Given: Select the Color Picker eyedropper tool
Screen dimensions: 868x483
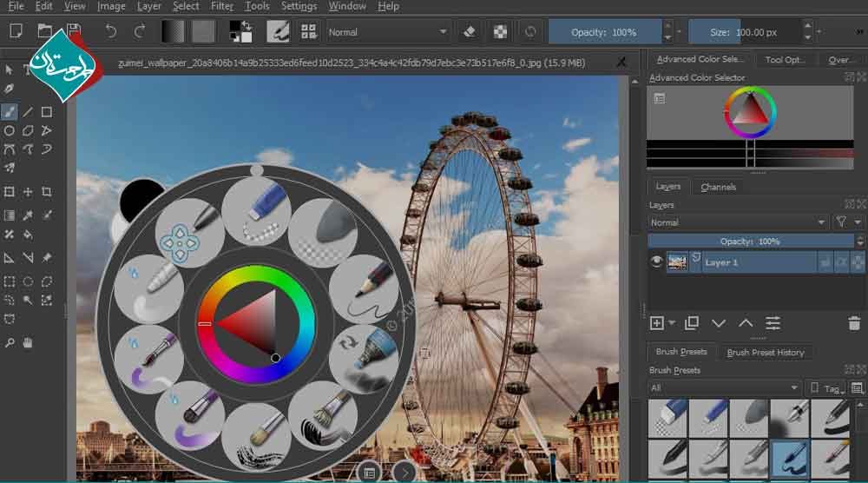Looking at the screenshot, I should (x=28, y=215).
